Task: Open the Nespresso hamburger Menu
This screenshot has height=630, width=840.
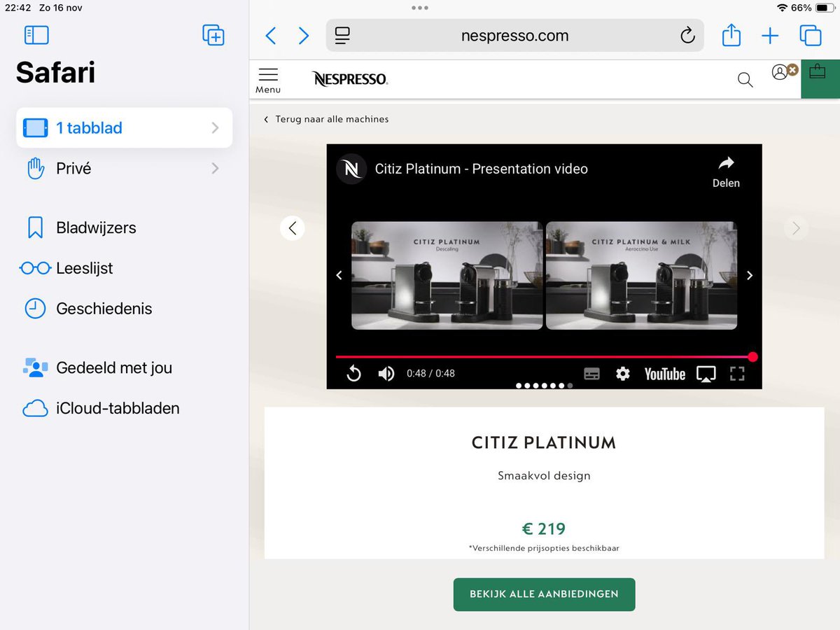Action: [x=268, y=80]
